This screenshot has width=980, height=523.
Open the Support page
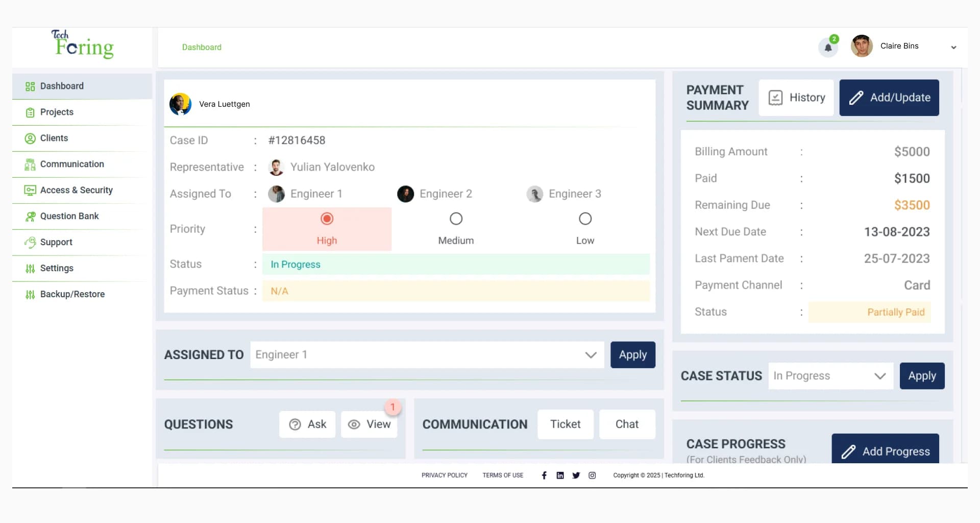82,242
